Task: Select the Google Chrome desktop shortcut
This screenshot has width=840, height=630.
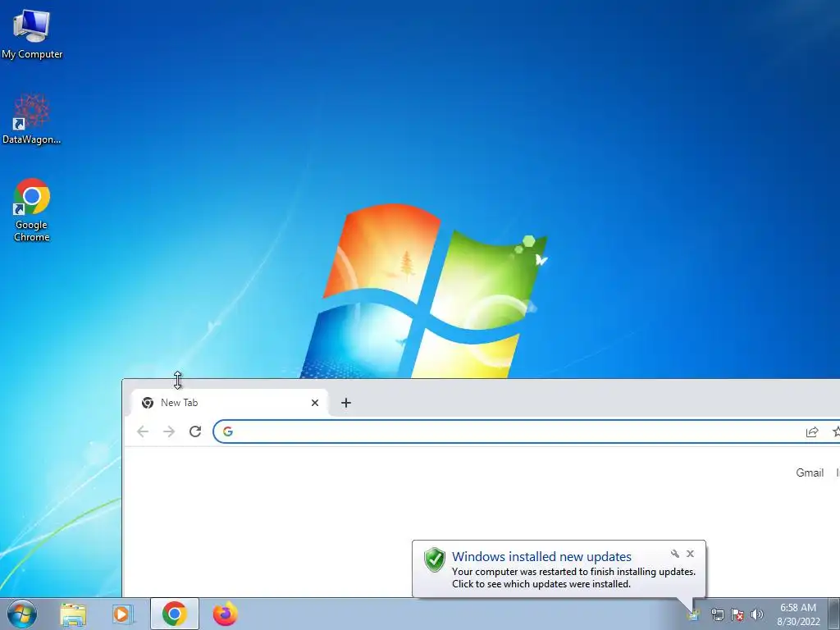Action: [32, 210]
